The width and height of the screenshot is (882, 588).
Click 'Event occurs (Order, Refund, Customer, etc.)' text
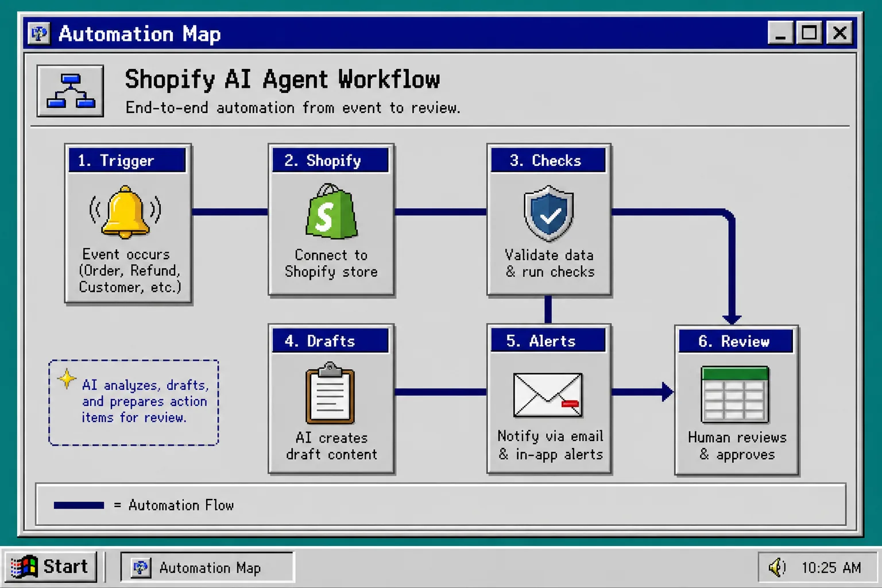129,270
